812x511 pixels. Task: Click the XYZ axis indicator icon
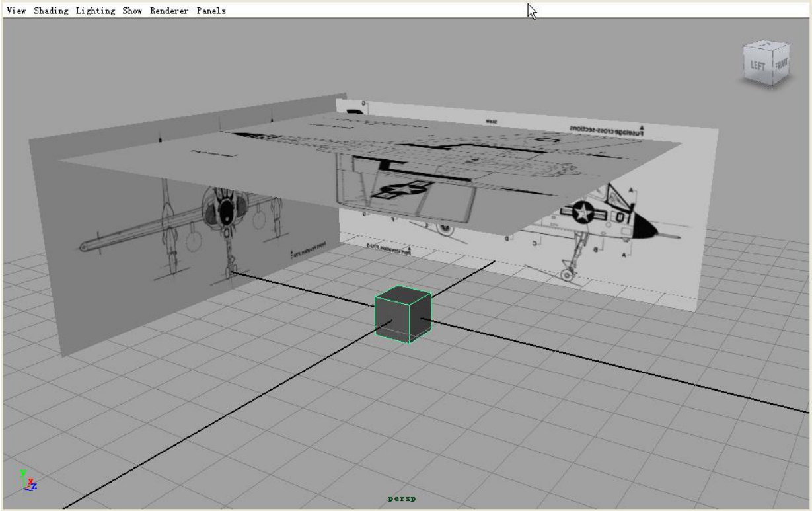tap(28, 480)
